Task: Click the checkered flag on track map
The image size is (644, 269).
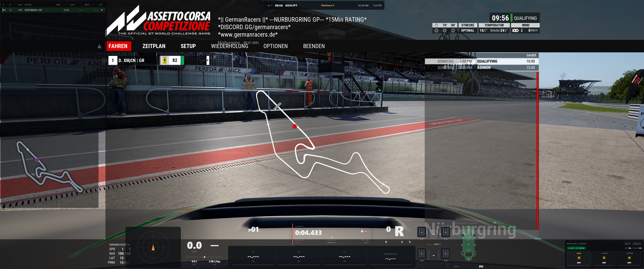Action: (x=277, y=106)
